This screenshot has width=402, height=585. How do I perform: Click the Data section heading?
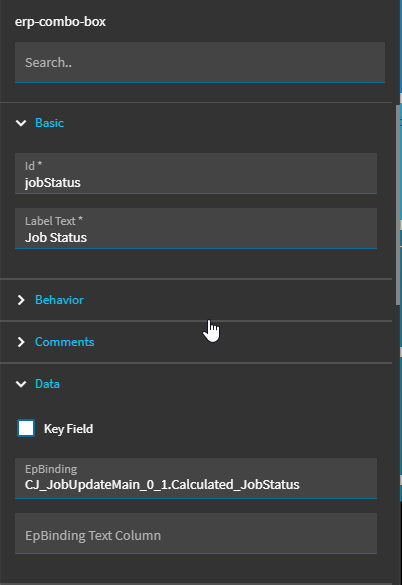[47, 384]
